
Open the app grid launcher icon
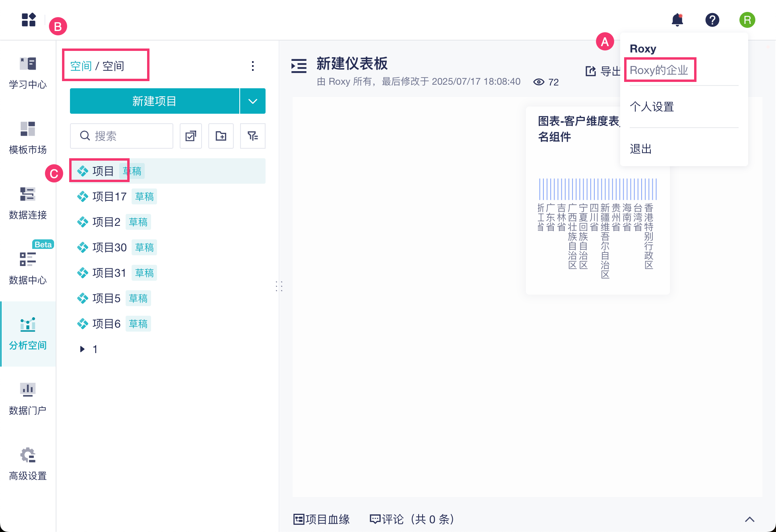click(29, 19)
